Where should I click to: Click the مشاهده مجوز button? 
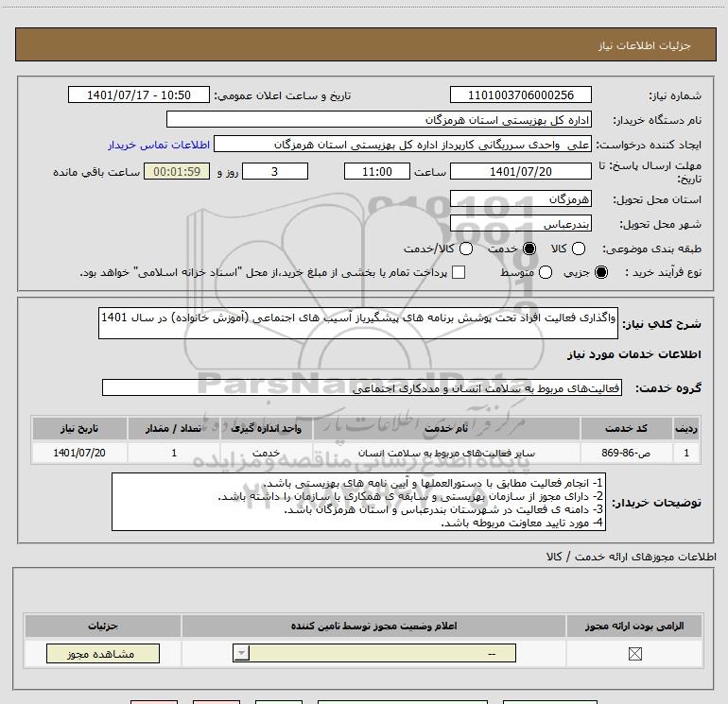point(103,653)
